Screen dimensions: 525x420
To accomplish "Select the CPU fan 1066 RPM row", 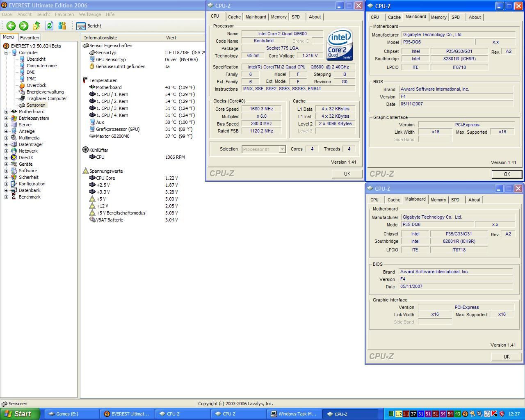I will (143, 157).
